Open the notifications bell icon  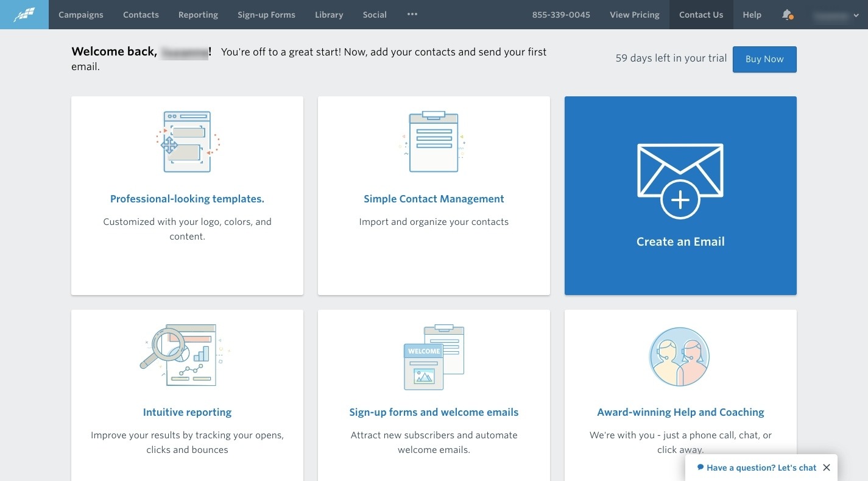[787, 15]
